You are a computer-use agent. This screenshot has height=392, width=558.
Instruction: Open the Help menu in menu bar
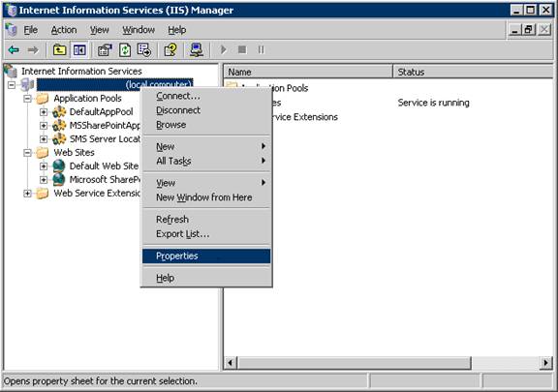(177, 30)
